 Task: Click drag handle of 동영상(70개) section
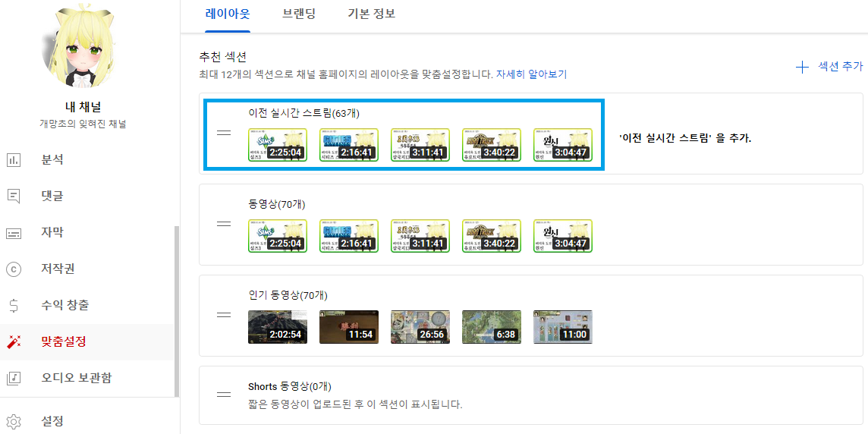224,224
